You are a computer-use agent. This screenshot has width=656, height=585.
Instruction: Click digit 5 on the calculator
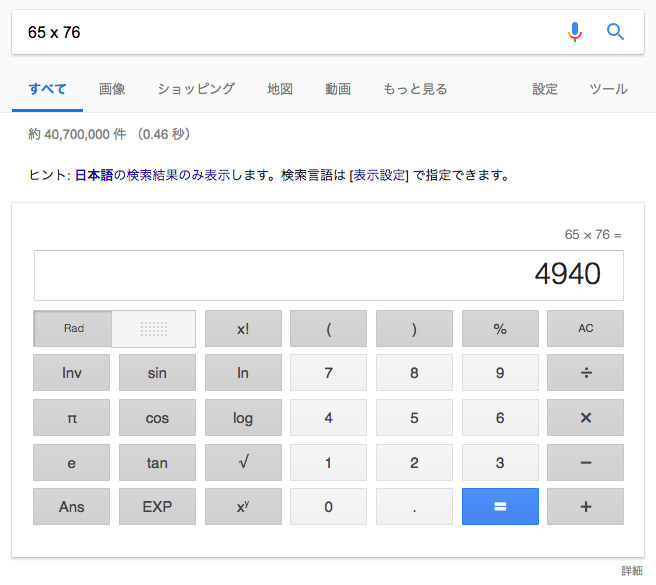pyautogui.click(x=414, y=418)
